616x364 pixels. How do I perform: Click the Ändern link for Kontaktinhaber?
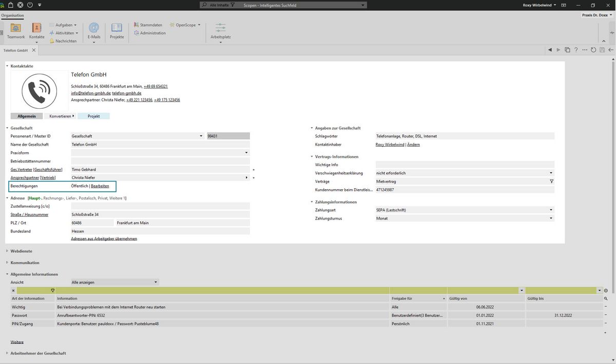413,145
